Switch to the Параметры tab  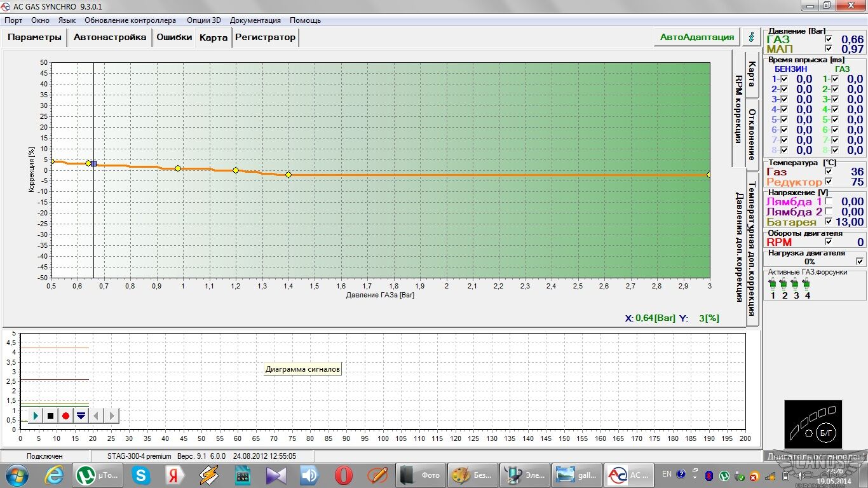34,37
